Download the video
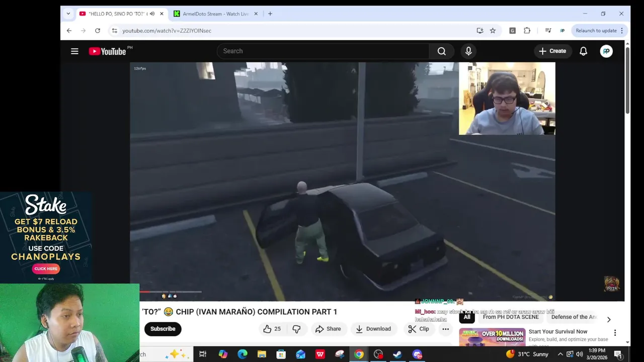Screen dimensions: 644x362 (x=373, y=329)
